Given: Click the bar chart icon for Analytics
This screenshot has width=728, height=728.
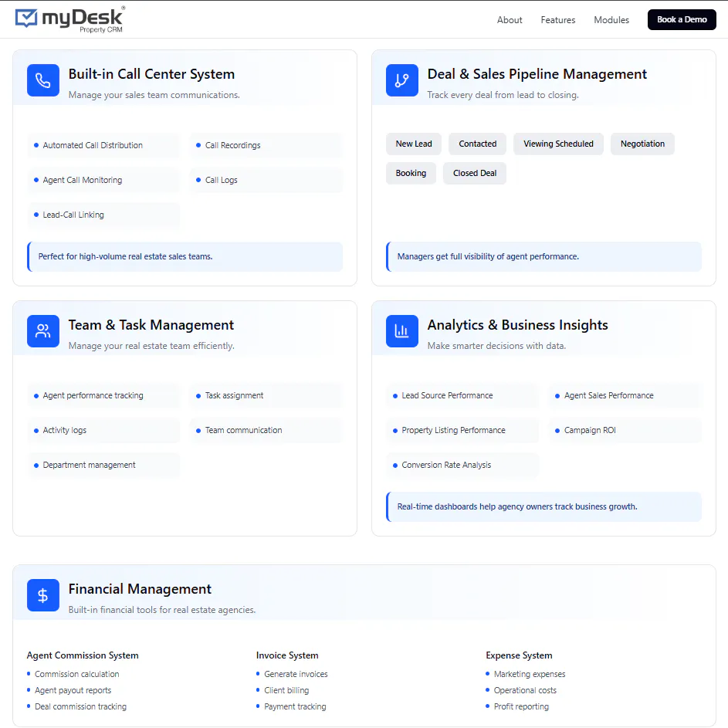Looking at the screenshot, I should click(x=402, y=331).
